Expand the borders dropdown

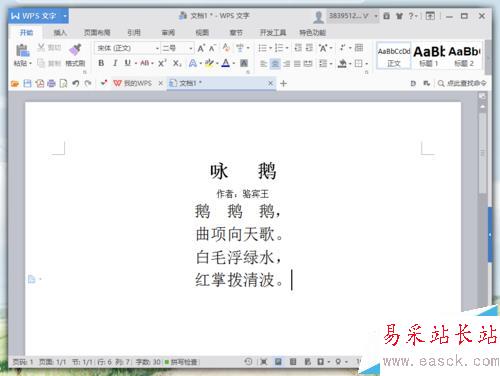[367, 63]
